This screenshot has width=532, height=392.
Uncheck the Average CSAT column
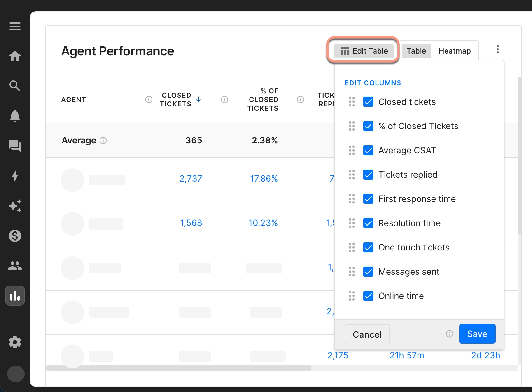coord(368,150)
